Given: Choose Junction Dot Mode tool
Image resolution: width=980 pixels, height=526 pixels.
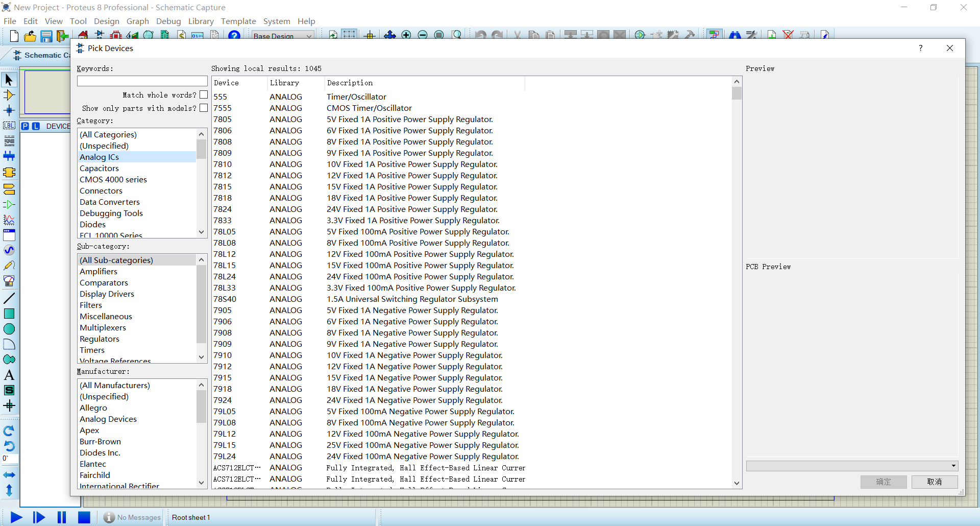Looking at the screenshot, I should (9, 110).
